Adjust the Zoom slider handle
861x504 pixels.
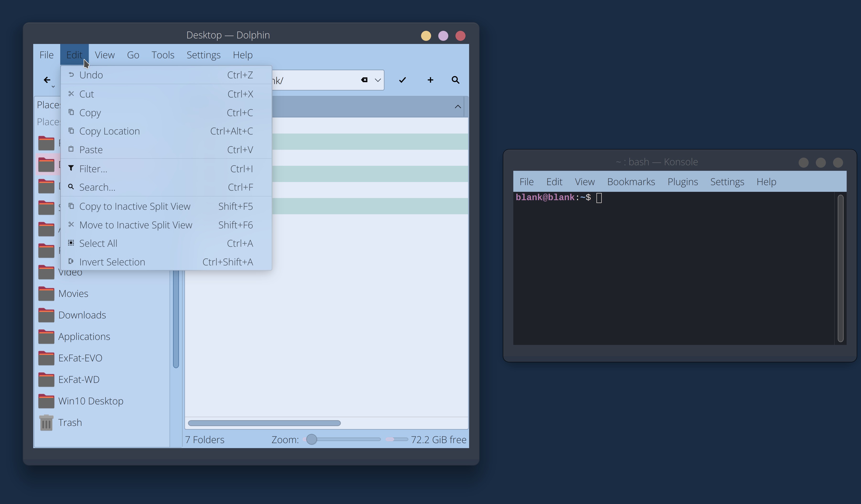point(311,440)
